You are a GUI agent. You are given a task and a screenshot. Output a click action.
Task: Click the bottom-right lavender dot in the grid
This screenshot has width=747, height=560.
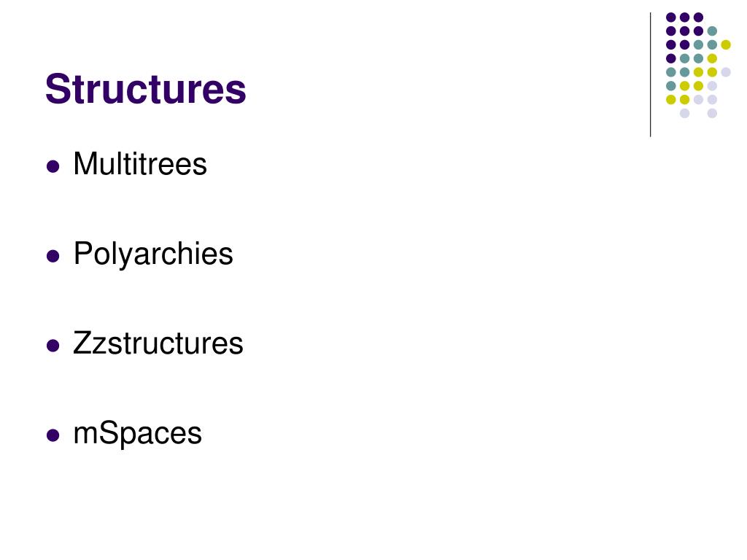coord(712,113)
